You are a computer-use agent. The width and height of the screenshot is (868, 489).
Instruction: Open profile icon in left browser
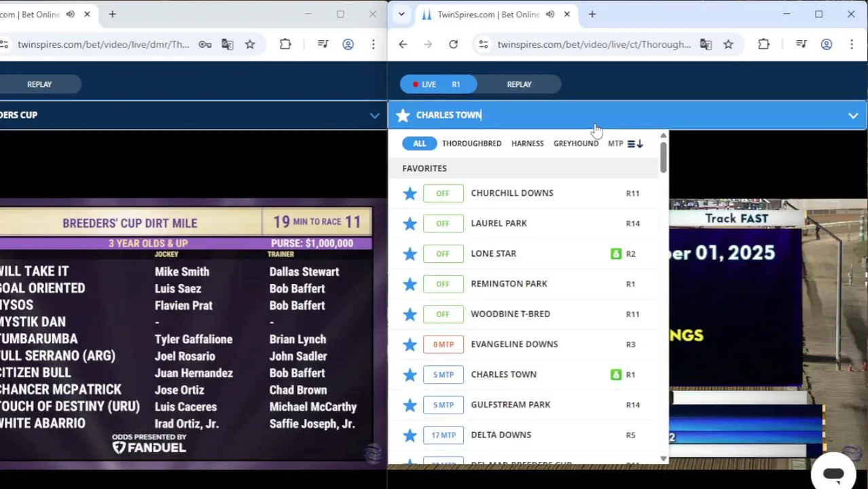(348, 45)
